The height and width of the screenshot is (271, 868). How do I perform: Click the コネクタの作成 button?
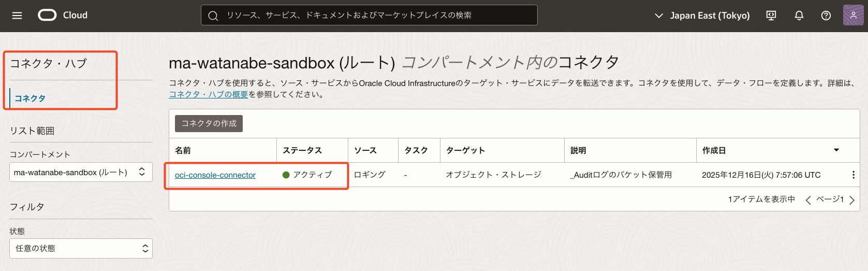[209, 123]
